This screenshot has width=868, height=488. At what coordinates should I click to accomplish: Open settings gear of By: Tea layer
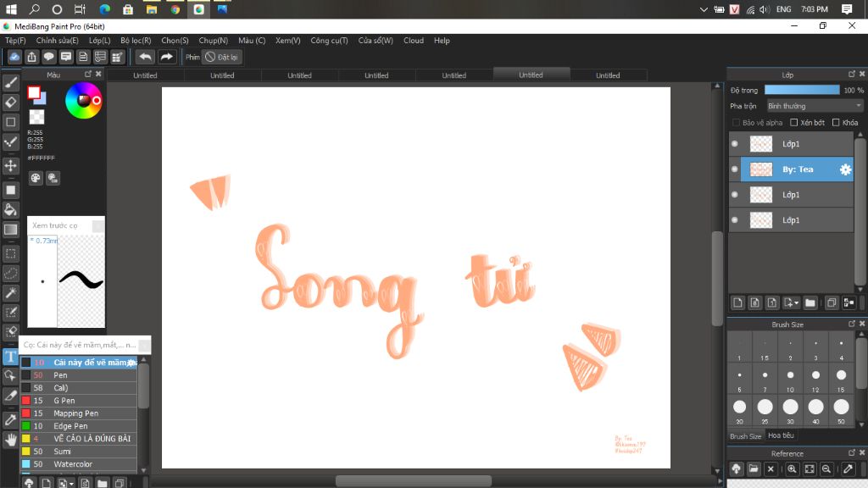point(845,169)
